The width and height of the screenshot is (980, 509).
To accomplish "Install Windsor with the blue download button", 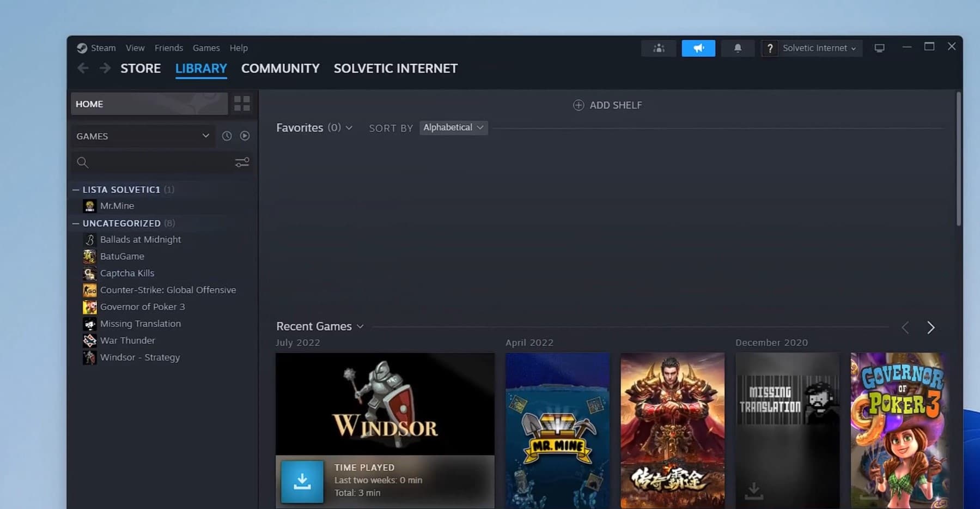I will [x=302, y=481].
